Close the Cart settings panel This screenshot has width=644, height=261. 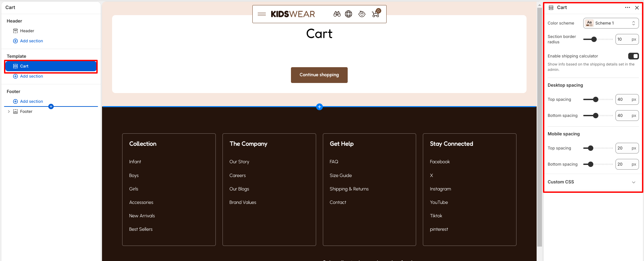637,7
